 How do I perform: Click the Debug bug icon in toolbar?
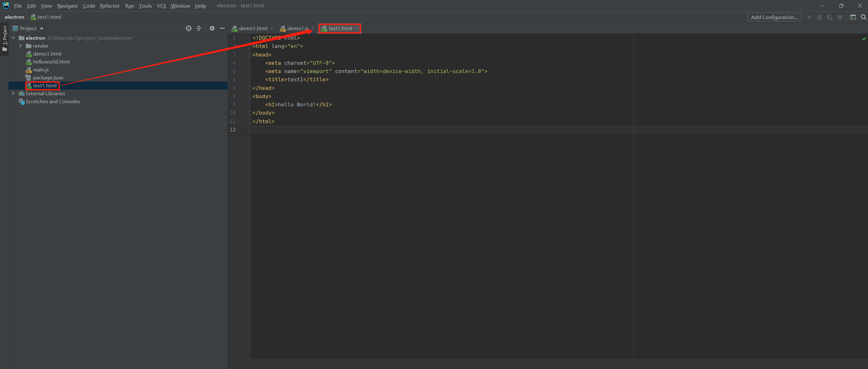pos(819,17)
